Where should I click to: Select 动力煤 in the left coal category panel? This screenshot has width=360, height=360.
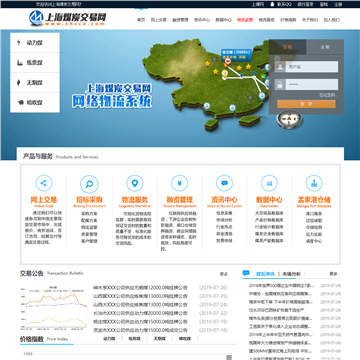tap(35, 43)
